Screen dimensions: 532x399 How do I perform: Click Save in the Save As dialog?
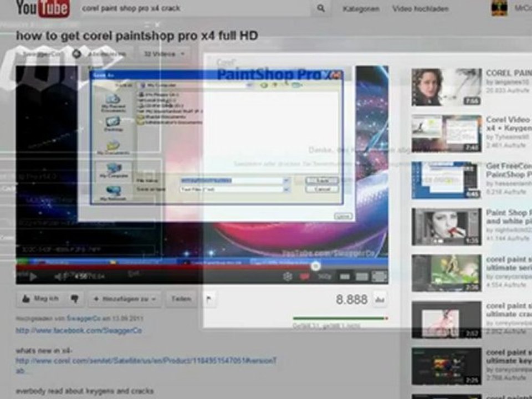click(321, 181)
